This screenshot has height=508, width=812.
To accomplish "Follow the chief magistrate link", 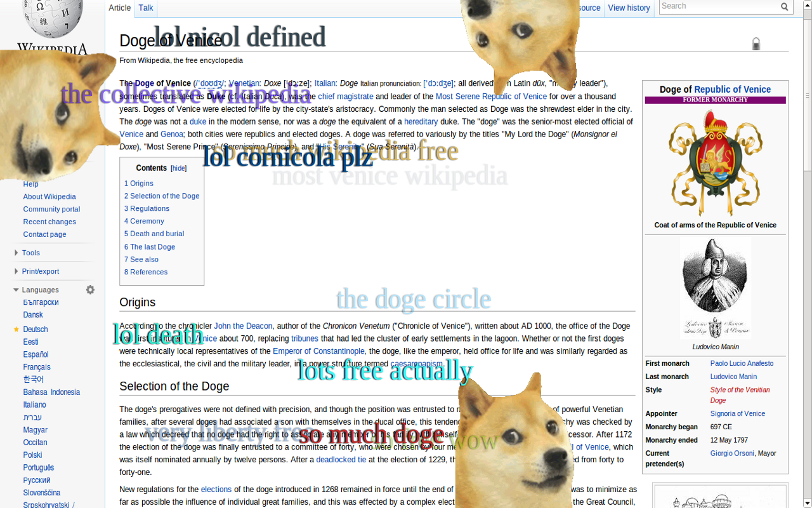I will pos(346,97).
